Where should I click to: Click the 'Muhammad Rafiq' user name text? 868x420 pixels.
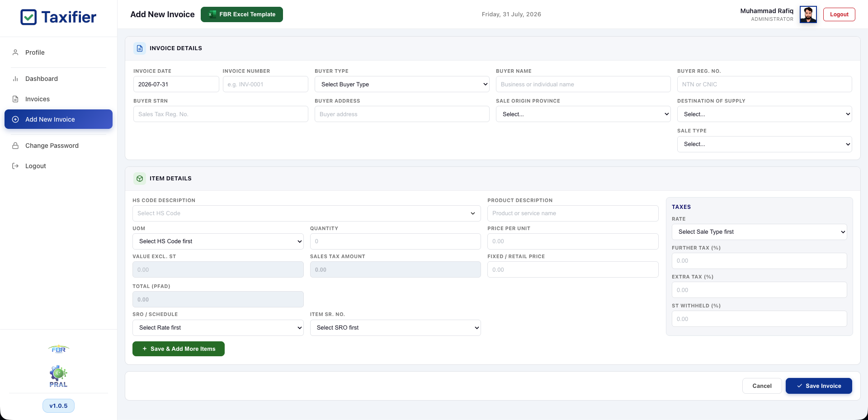[x=767, y=11]
